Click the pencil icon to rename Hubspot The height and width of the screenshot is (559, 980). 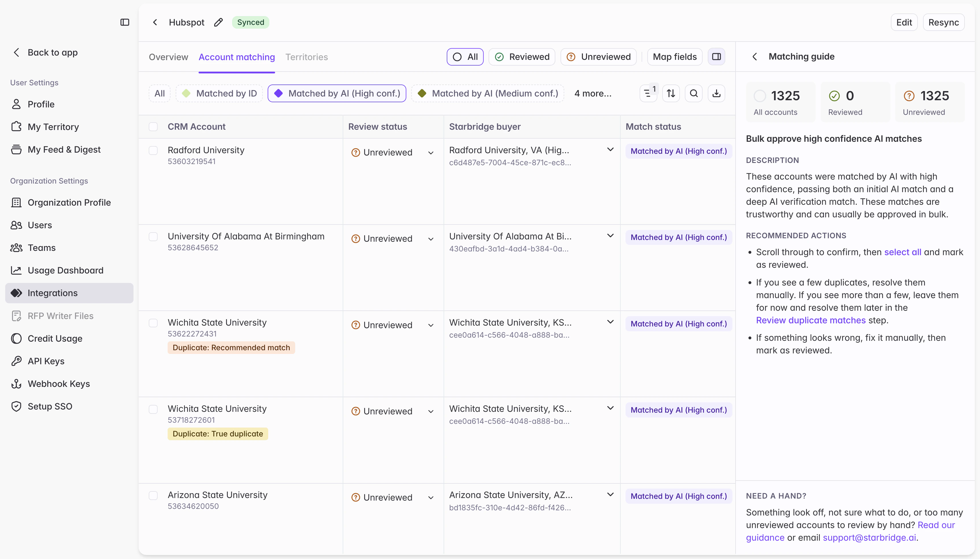[218, 22]
